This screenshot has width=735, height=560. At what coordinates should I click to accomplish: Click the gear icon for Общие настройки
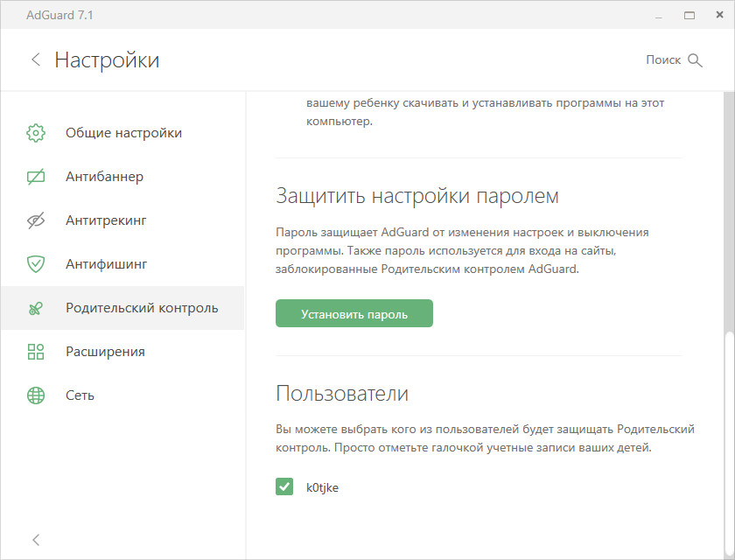[x=36, y=133]
